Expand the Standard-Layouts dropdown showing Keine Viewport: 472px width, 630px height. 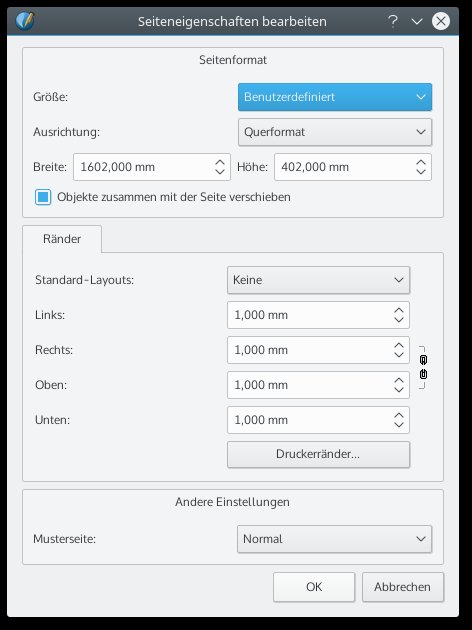click(319, 280)
